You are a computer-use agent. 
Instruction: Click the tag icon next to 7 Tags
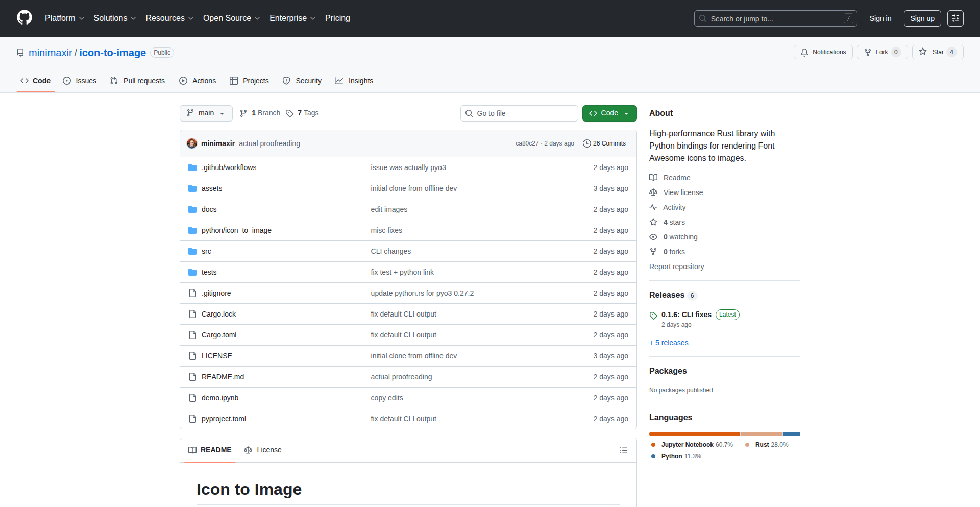point(289,113)
